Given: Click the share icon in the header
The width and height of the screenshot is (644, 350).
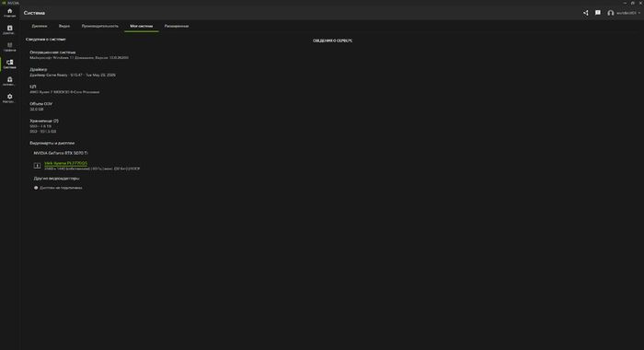Looking at the screenshot, I should tap(586, 13).
